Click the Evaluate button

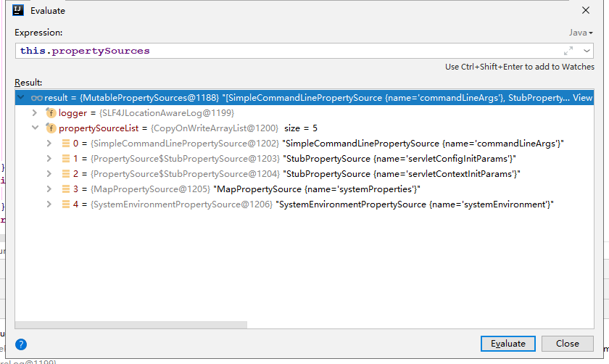508,344
